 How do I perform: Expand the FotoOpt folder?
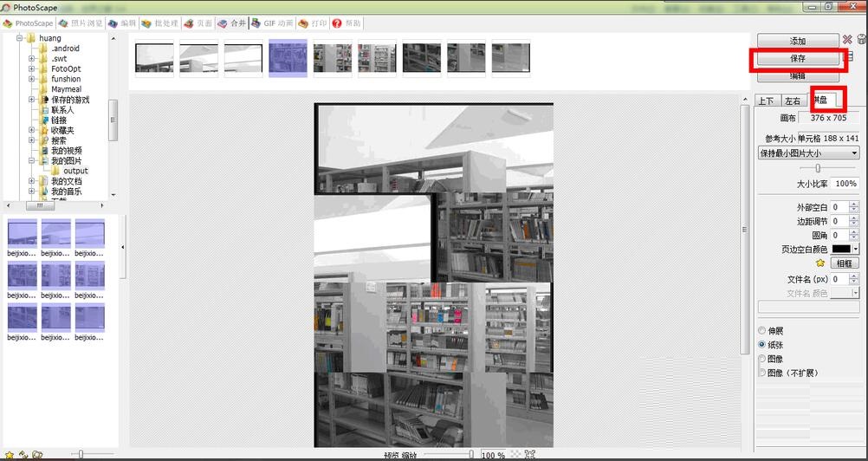(x=31, y=68)
